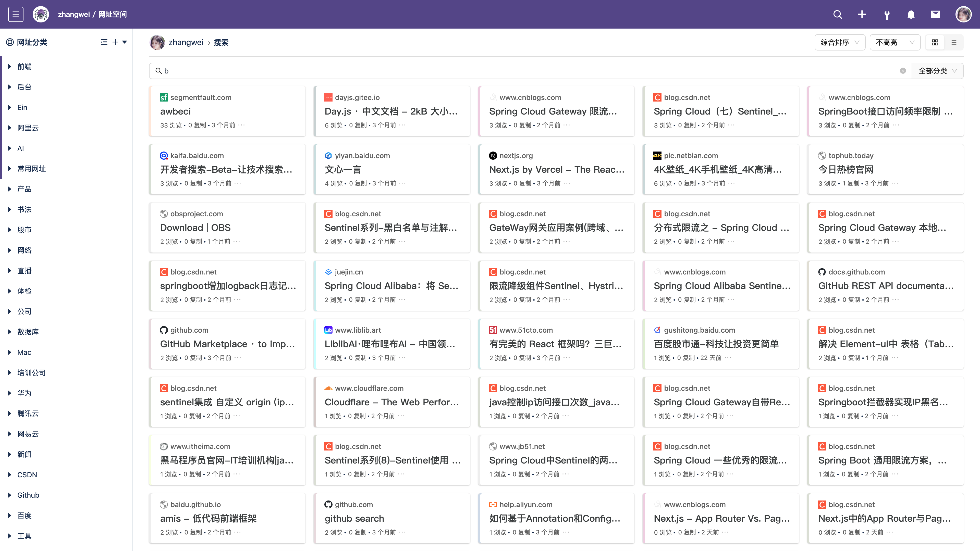The height and width of the screenshot is (551, 980).
Task: Click the Next.js favicon on nextjs.org card
Action: point(493,156)
